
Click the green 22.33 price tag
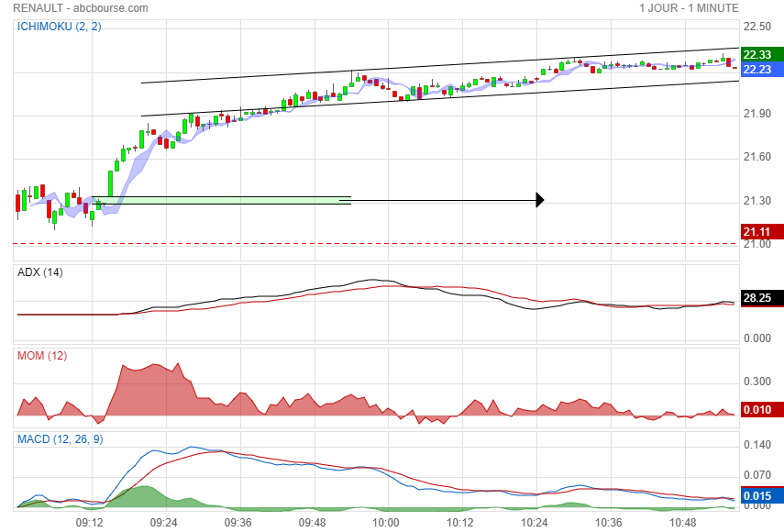point(761,54)
